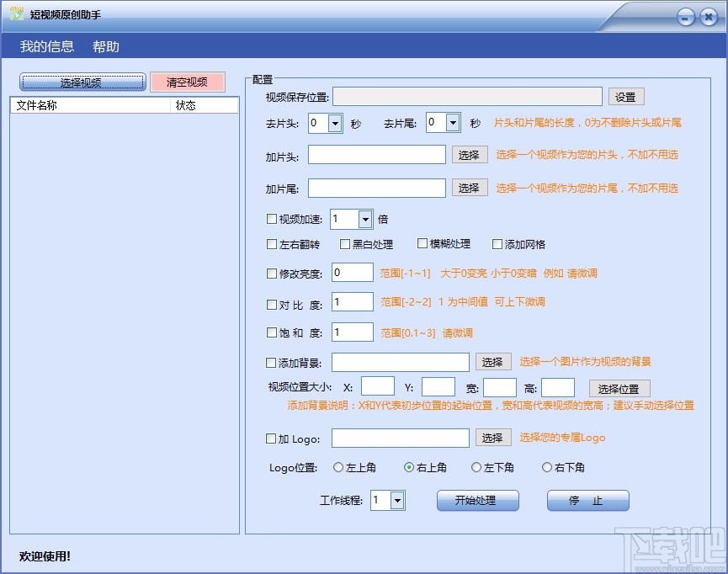Stop processing with the 停 止 button
Screen dimensions: 728x574
point(587,500)
